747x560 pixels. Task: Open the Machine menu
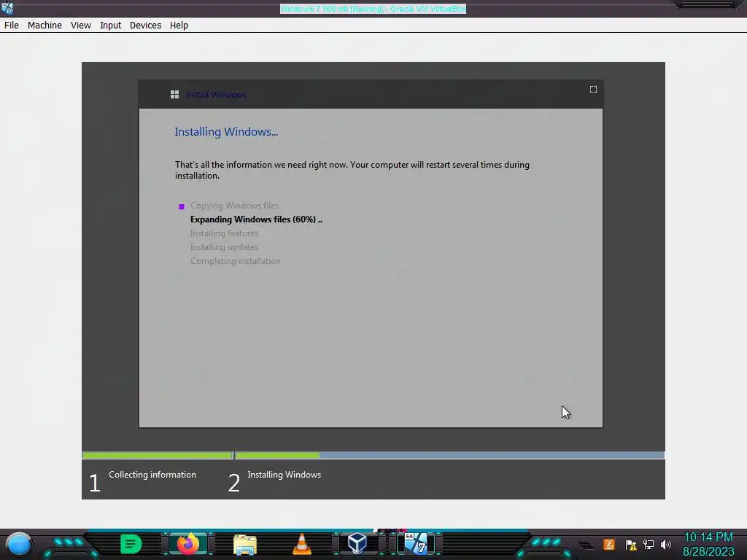point(44,26)
